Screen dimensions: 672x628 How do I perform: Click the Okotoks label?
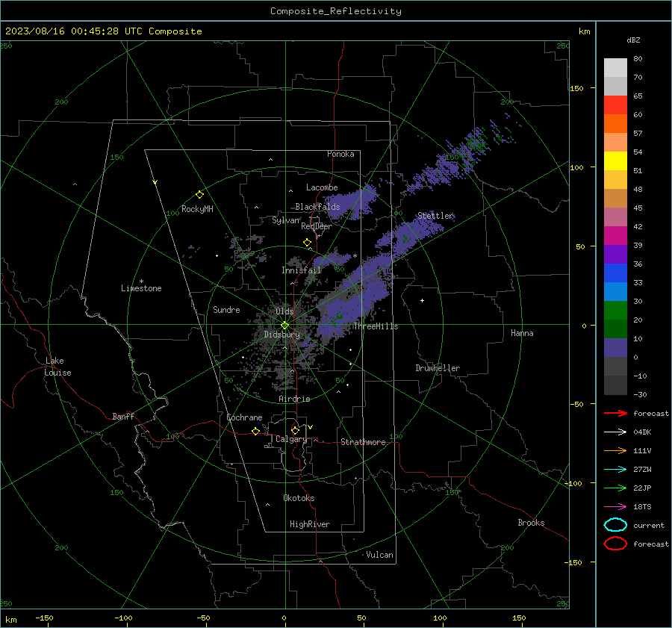pyautogui.click(x=299, y=497)
